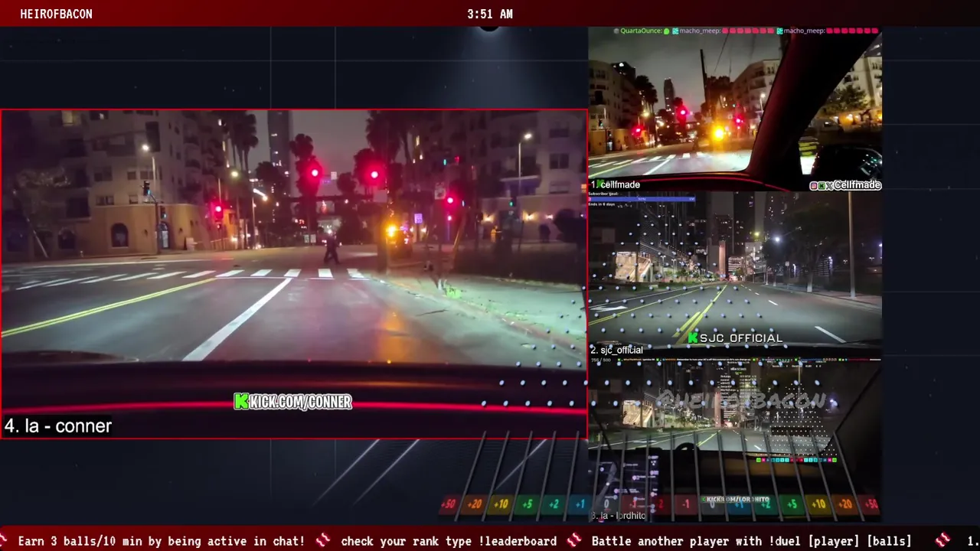980x551 pixels.
Task: Click the HEIROFBACON title
Action: (x=56, y=14)
